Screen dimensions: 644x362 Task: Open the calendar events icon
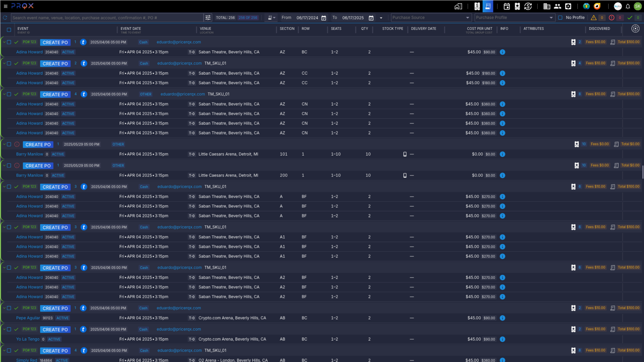(506, 6)
